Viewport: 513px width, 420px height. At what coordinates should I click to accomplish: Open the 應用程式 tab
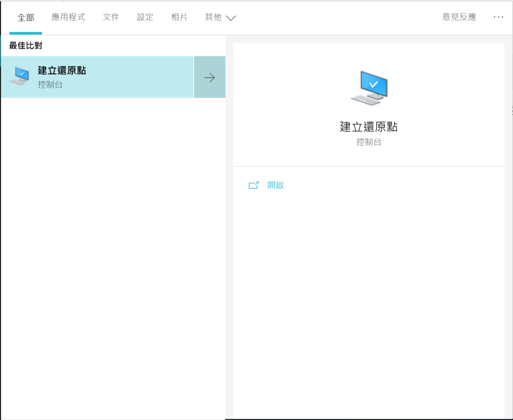68,17
